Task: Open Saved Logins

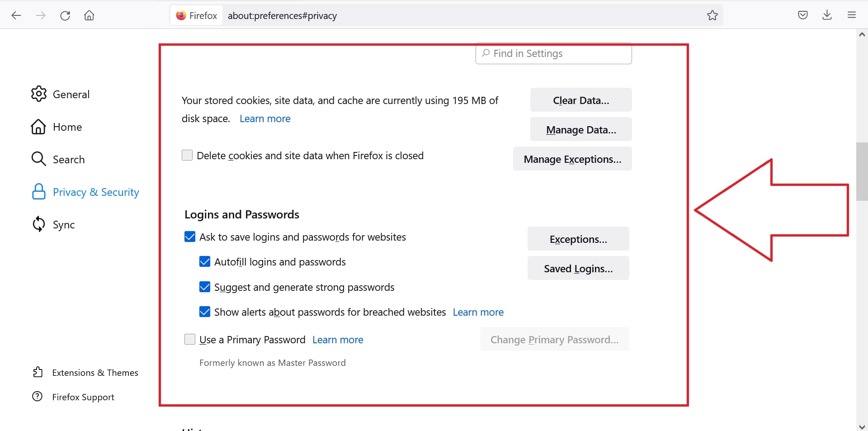Action: pos(578,268)
